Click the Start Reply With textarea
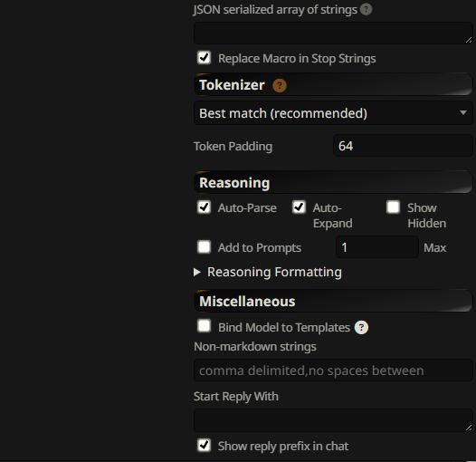The image size is (476, 462). point(333,420)
